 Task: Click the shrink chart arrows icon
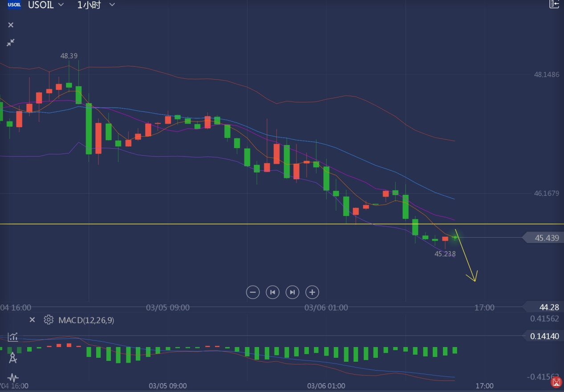coord(11,43)
